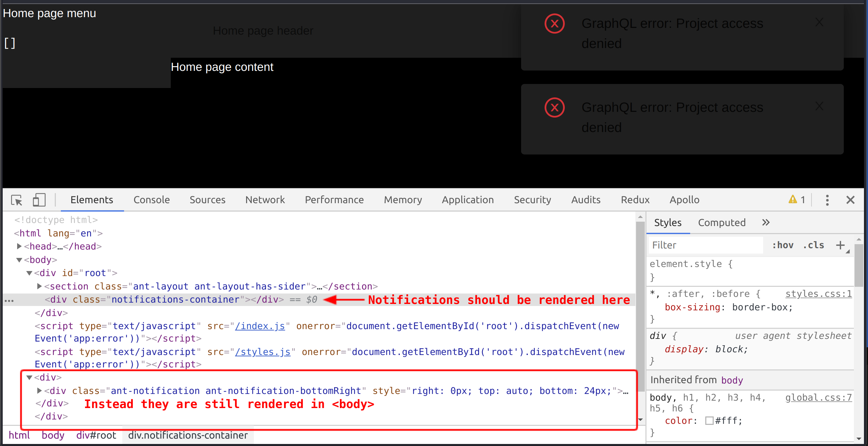Switch to the Console tab
868x446 pixels.
[x=151, y=199]
